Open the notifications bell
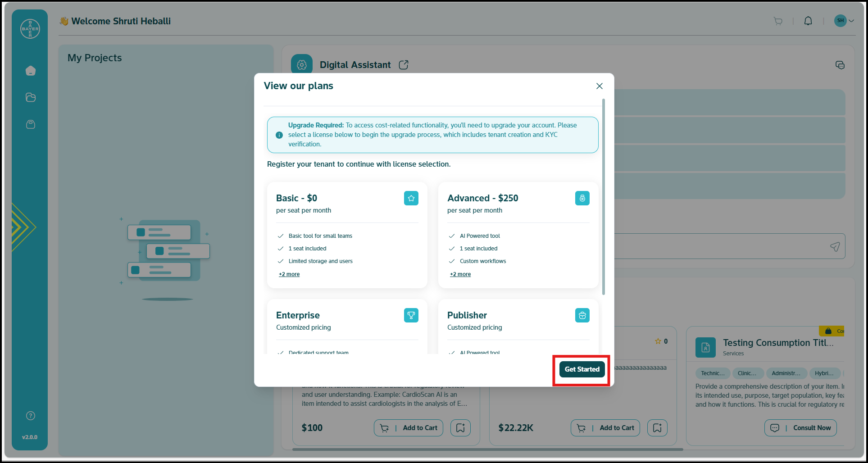Screen dimensions: 868x463 (x=808, y=21)
